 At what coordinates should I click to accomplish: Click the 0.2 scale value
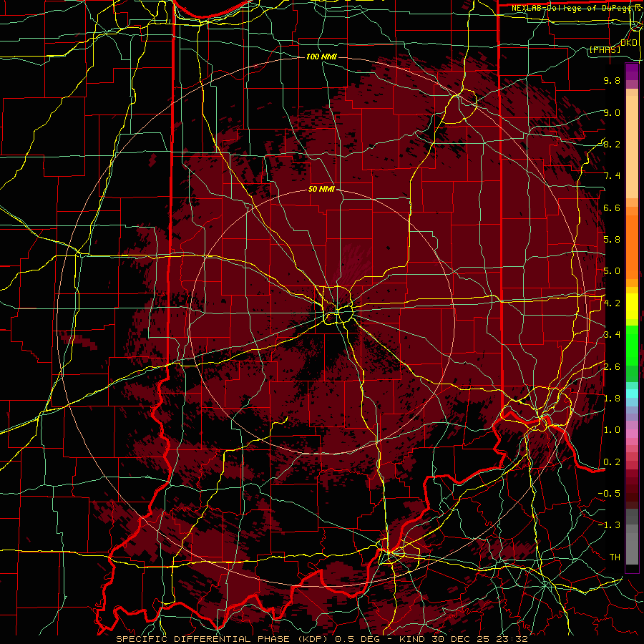point(612,462)
